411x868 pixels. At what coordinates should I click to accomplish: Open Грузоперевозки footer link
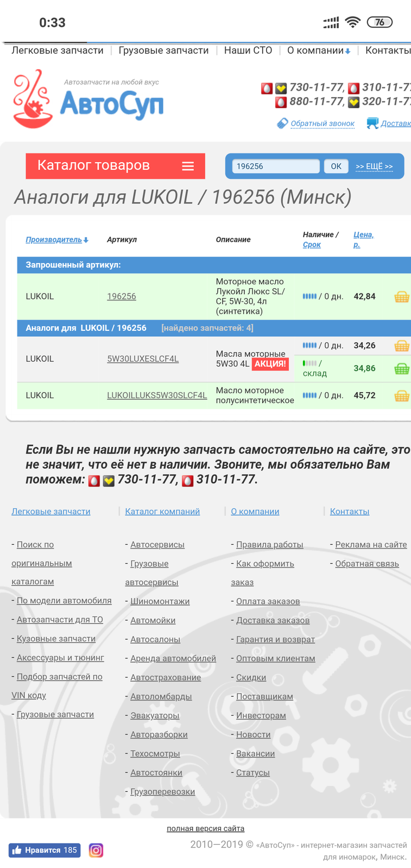[x=163, y=792]
